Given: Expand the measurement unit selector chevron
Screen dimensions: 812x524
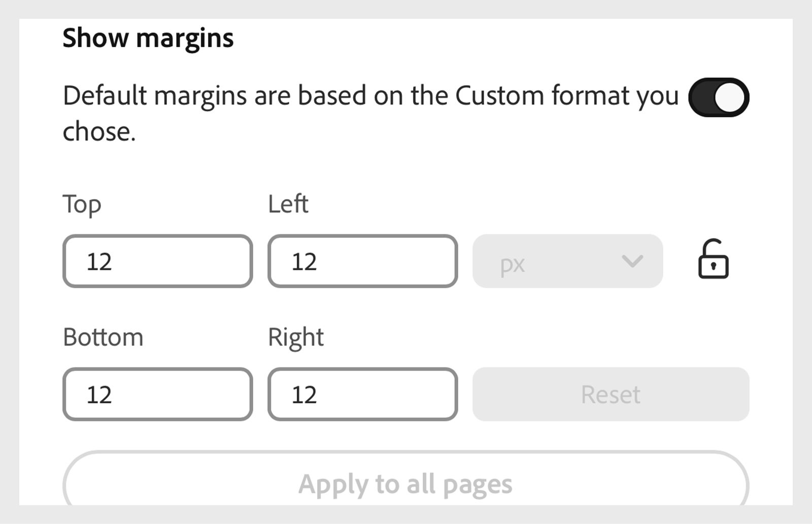Looking at the screenshot, I should coord(631,262).
